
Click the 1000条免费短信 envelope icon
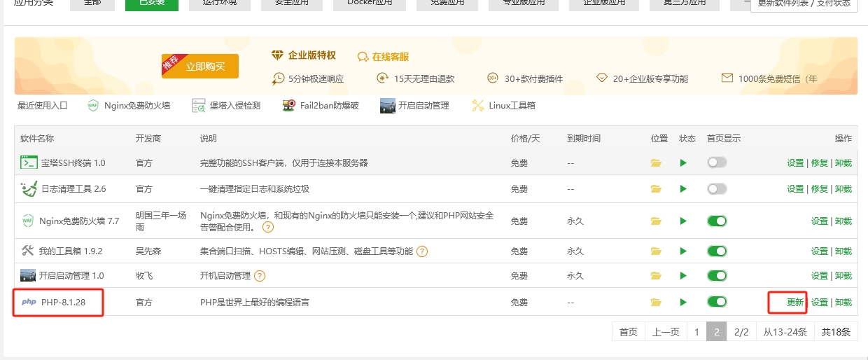pyautogui.click(x=727, y=78)
